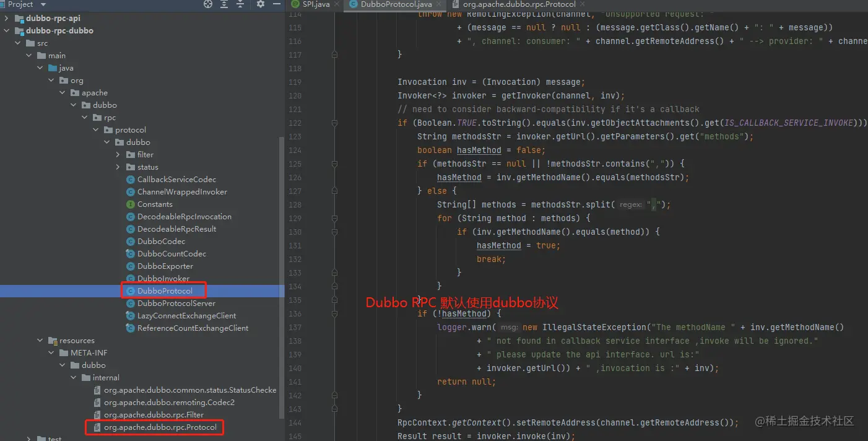This screenshot has width=868, height=441.
Task: Select DubboExporter class icon
Action: [x=131, y=266]
